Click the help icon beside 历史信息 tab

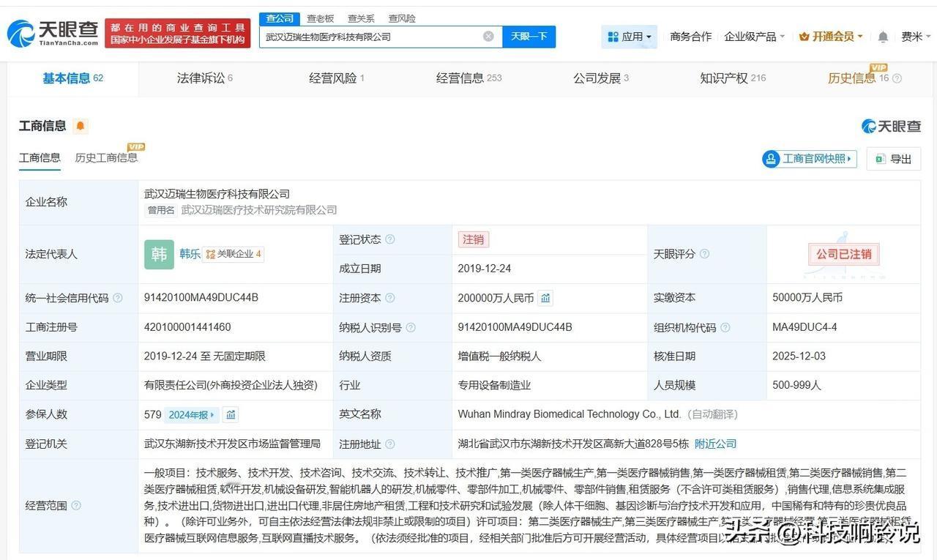[x=897, y=78]
